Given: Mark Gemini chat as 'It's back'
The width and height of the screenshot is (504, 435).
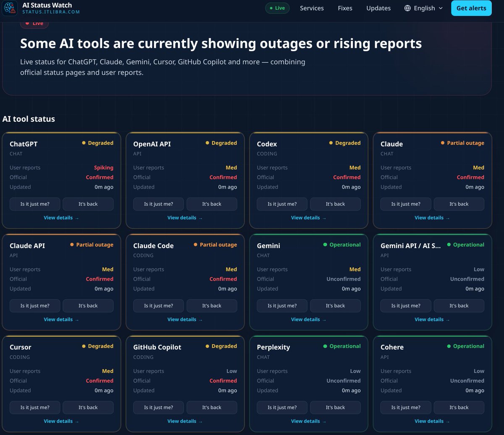Looking at the screenshot, I should click(x=335, y=306).
